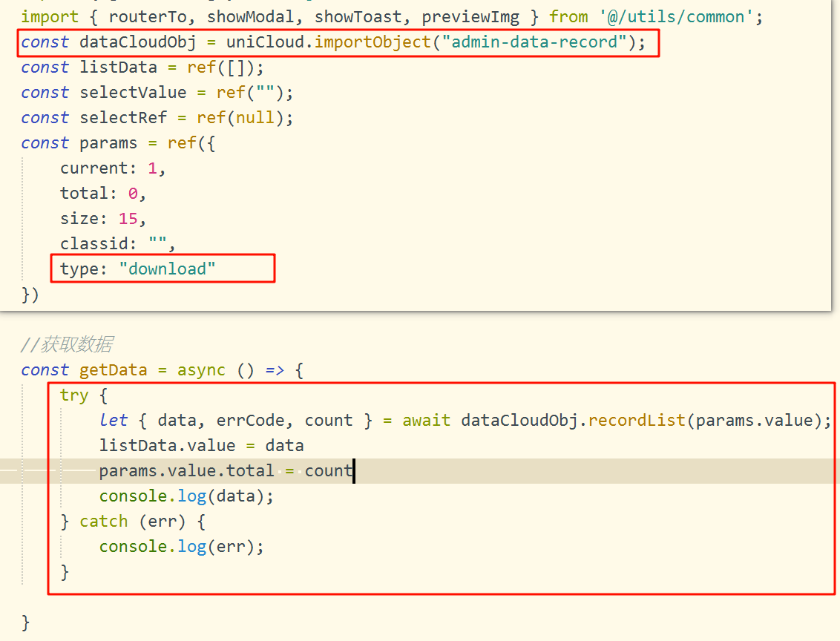The image size is (840, 641).
Task: Click 'dataCloudObj' in the importObject declaration
Action: coord(138,42)
